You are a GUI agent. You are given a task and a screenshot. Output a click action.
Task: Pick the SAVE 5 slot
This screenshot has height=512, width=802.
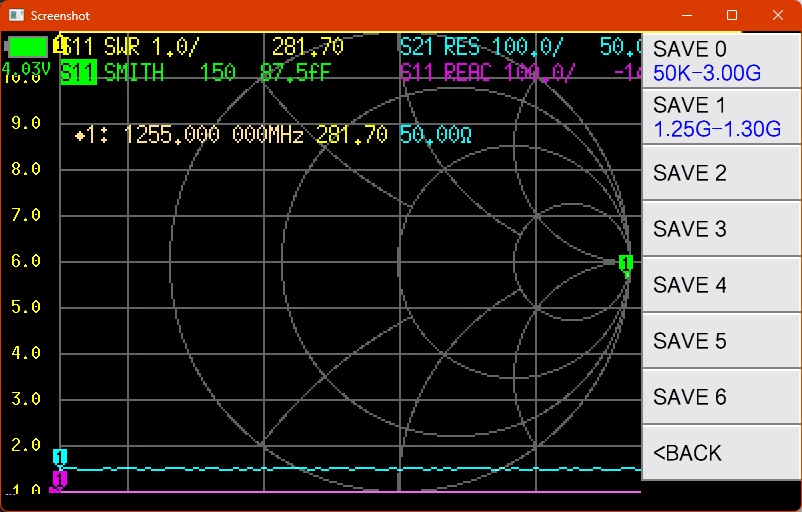click(720, 341)
